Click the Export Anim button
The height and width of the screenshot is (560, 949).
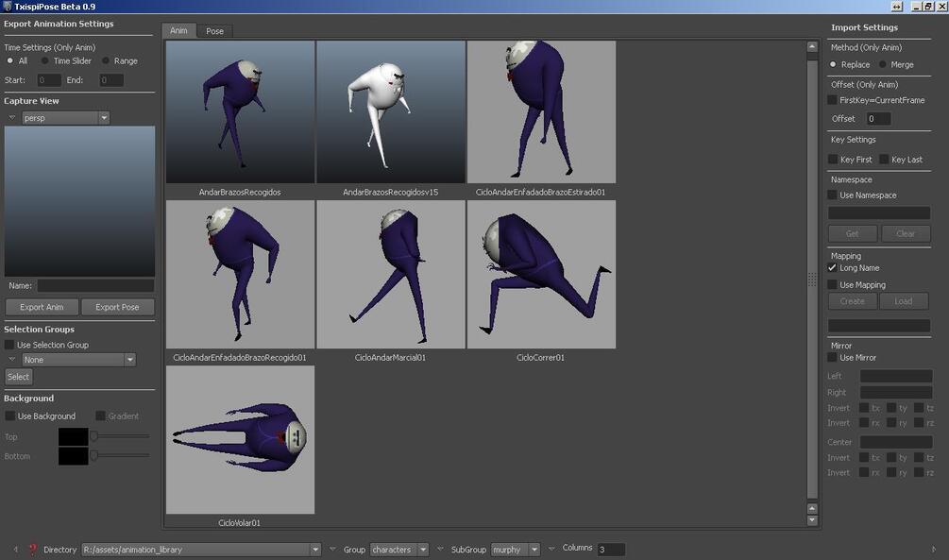(x=42, y=307)
